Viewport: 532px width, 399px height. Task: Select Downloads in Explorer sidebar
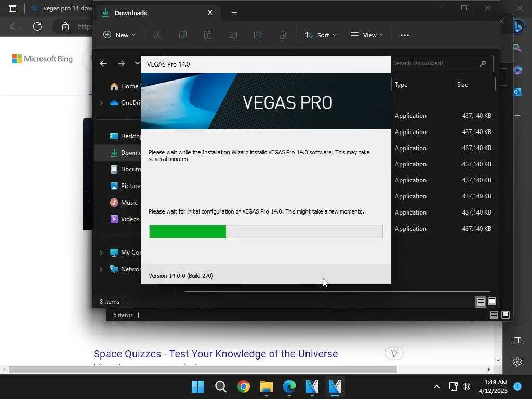[x=125, y=153]
